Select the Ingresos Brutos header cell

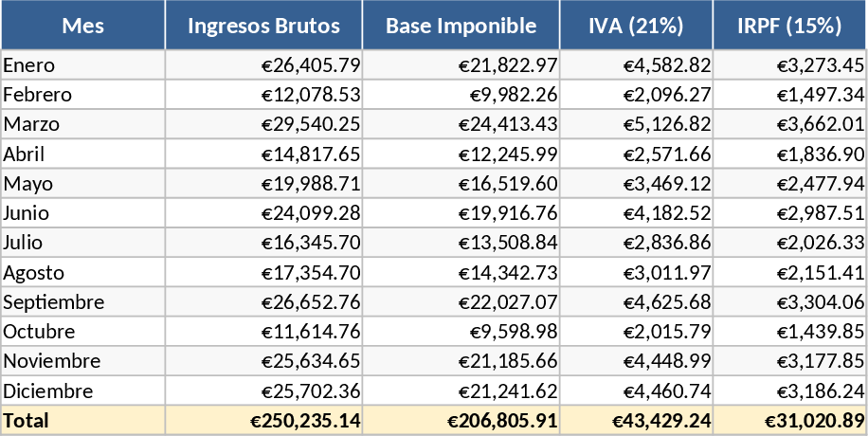pyautogui.click(x=263, y=26)
